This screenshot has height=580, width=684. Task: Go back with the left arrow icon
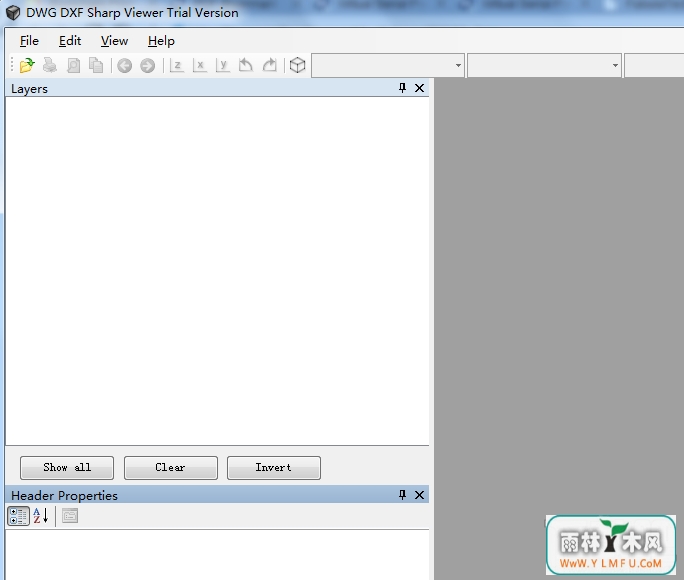[124, 66]
